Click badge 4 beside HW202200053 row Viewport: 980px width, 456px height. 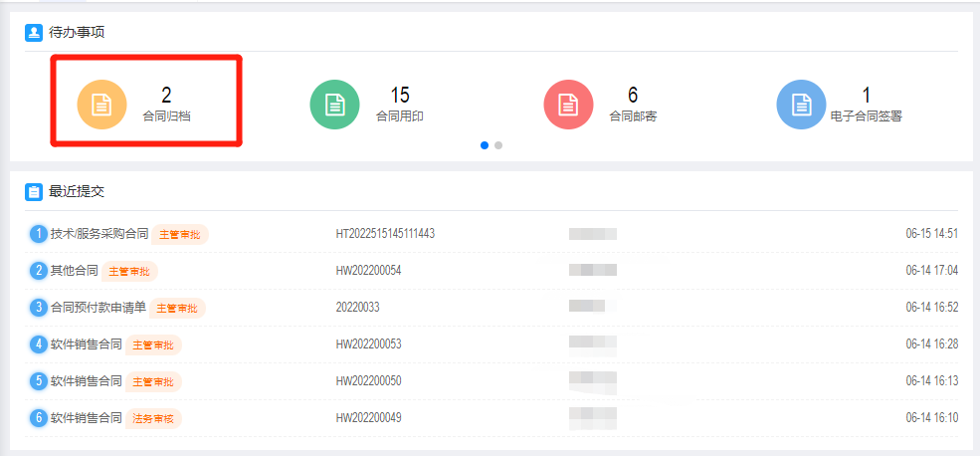tap(39, 344)
